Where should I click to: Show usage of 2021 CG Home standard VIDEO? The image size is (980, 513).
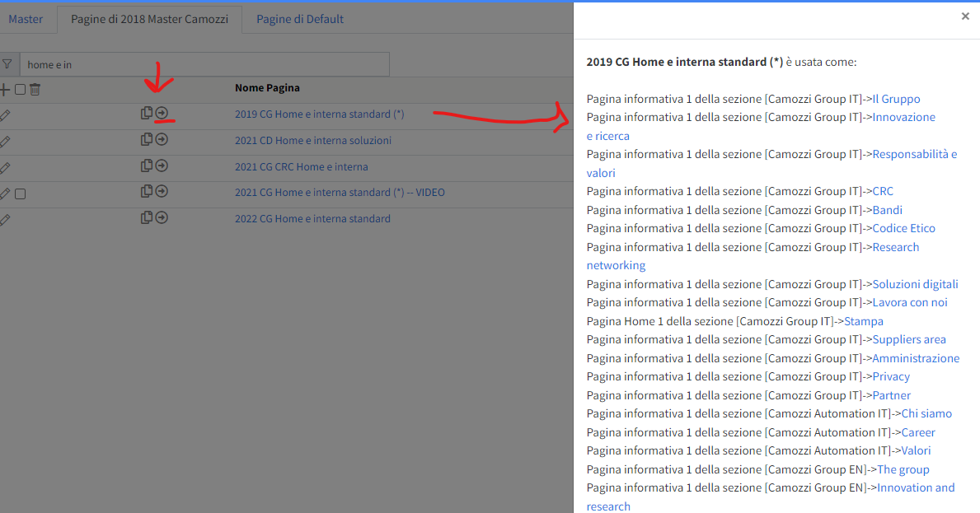[x=162, y=191]
